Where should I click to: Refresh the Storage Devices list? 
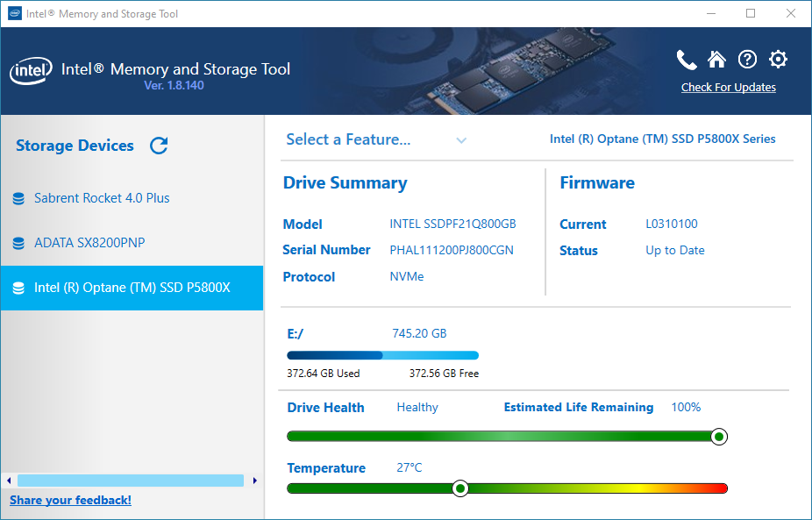[x=159, y=146]
